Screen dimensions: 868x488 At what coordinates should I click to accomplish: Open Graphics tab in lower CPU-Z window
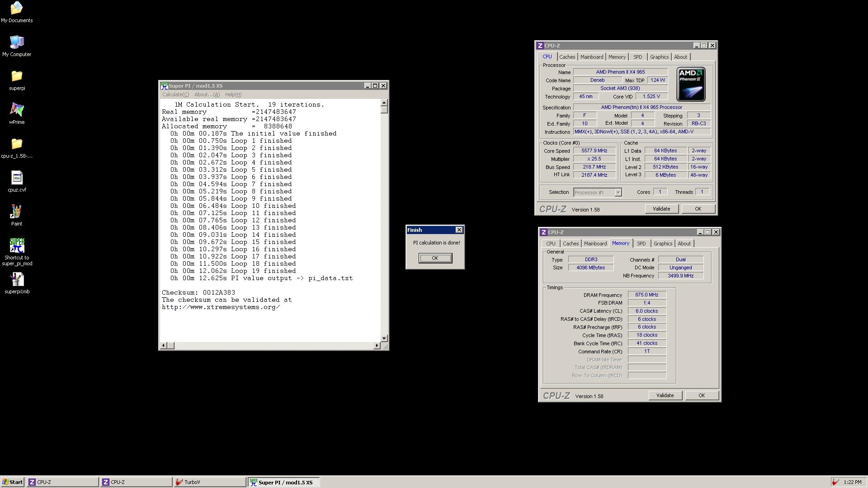tap(663, 244)
